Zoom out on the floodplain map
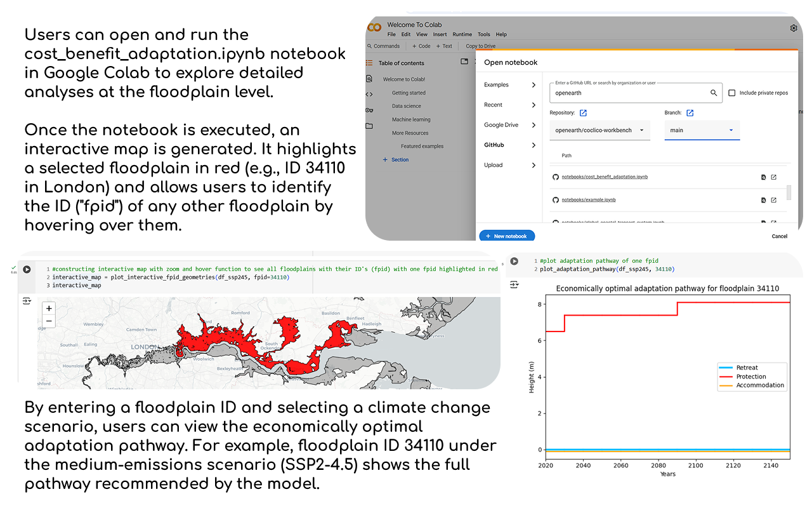The height and width of the screenshot is (508, 812). pyautogui.click(x=49, y=322)
